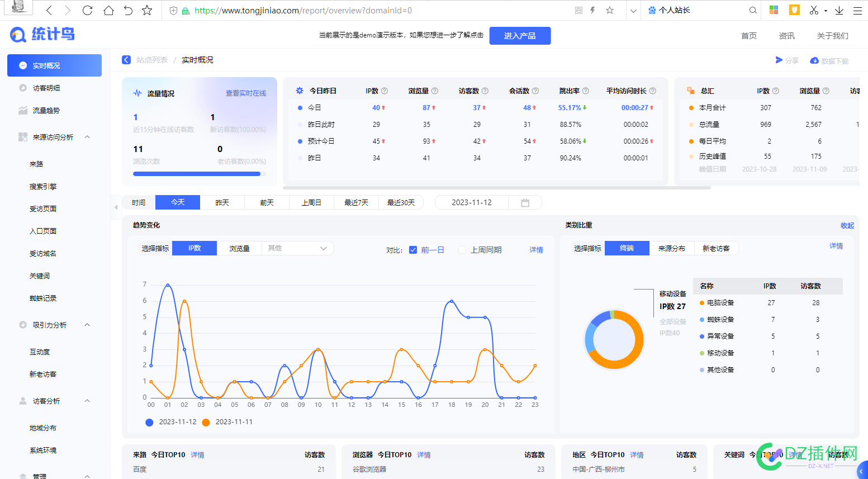Click help icon next to 平均访问时长

pyautogui.click(x=653, y=91)
